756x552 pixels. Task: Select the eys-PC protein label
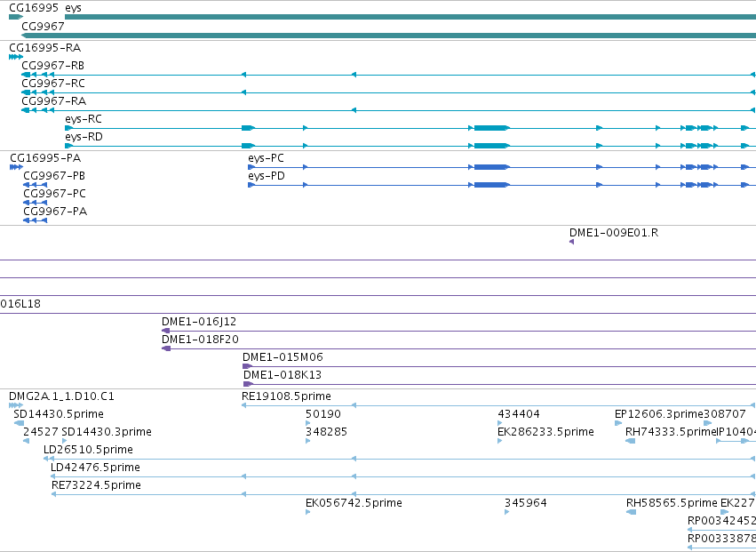point(267,158)
